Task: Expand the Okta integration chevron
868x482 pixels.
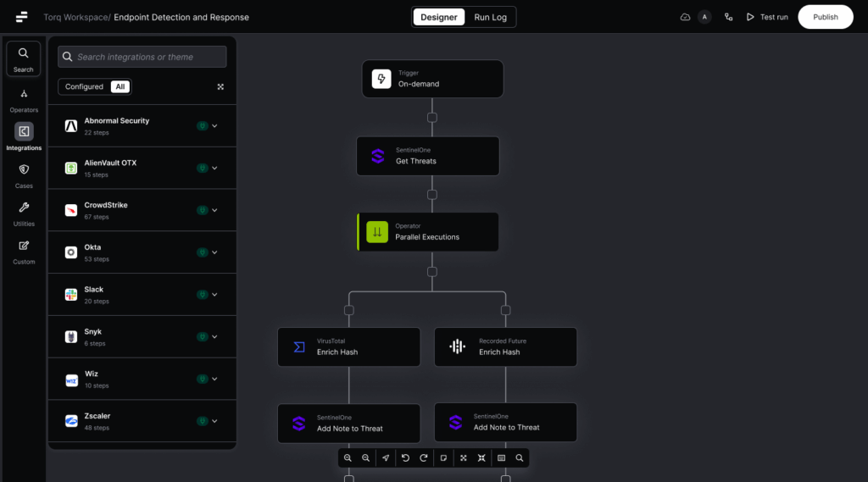Action: click(214, 252)
